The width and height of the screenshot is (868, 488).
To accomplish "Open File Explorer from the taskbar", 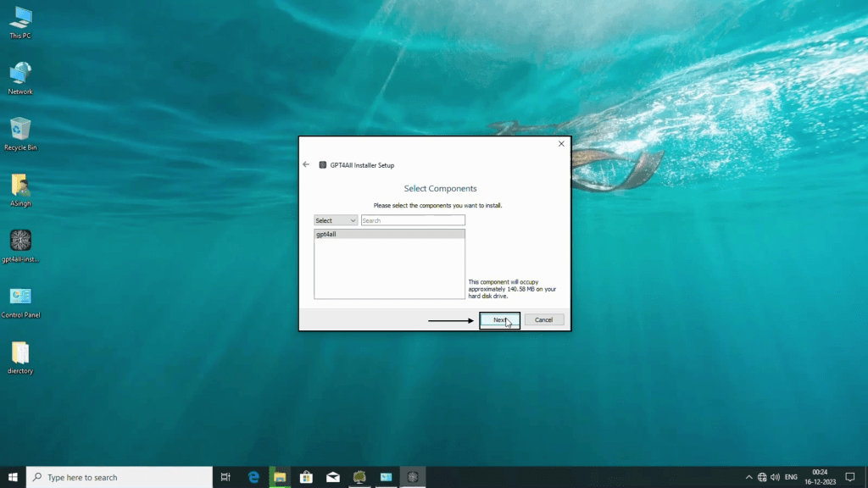I will (x=280, y=477).
